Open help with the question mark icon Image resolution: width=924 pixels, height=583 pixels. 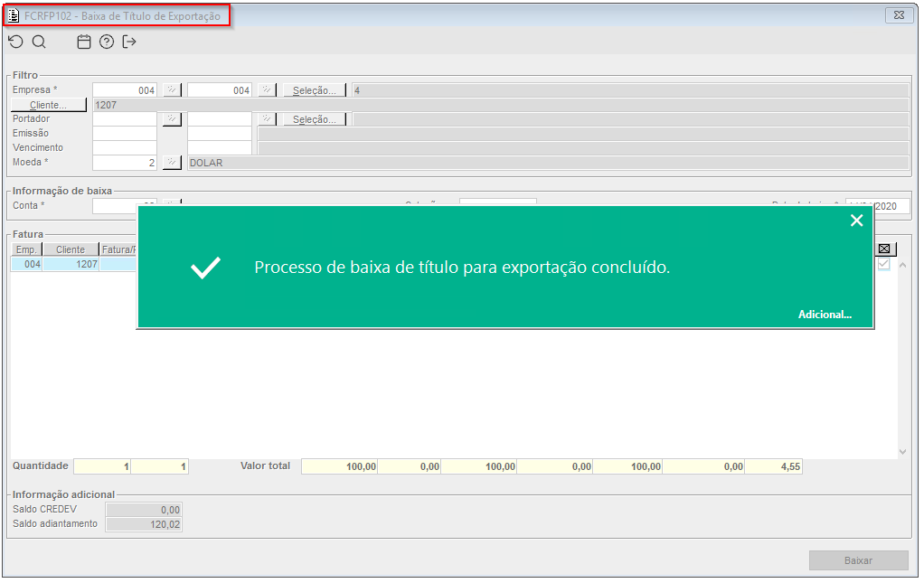(x=107, y=42)
